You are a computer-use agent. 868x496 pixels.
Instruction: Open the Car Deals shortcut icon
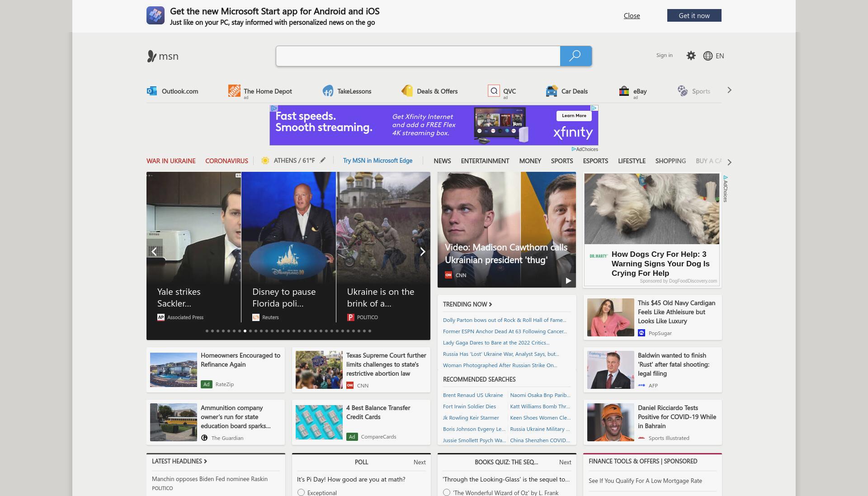coord(552,91)
